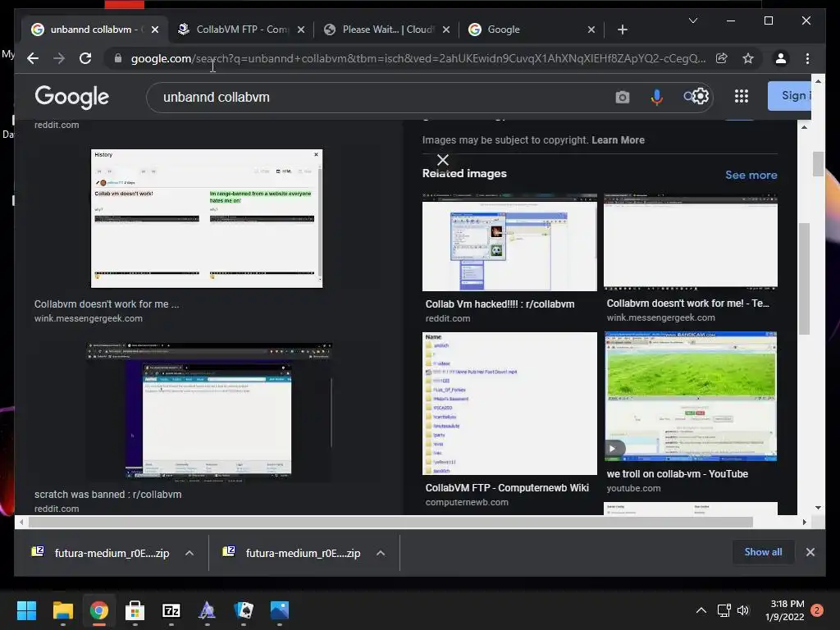Click the 'See more' related images link
The image size is (840, 630).
coord(751,175)
